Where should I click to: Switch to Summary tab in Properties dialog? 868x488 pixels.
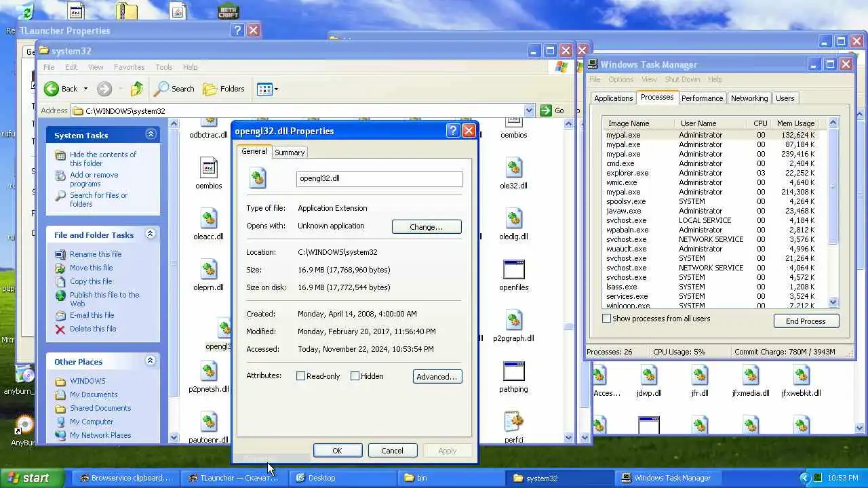coord(290,152)
